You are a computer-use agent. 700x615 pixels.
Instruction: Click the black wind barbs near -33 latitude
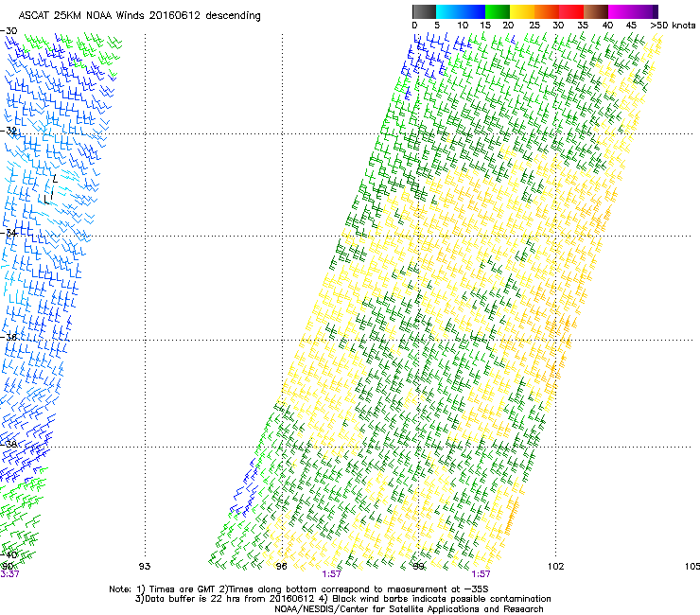50,190
